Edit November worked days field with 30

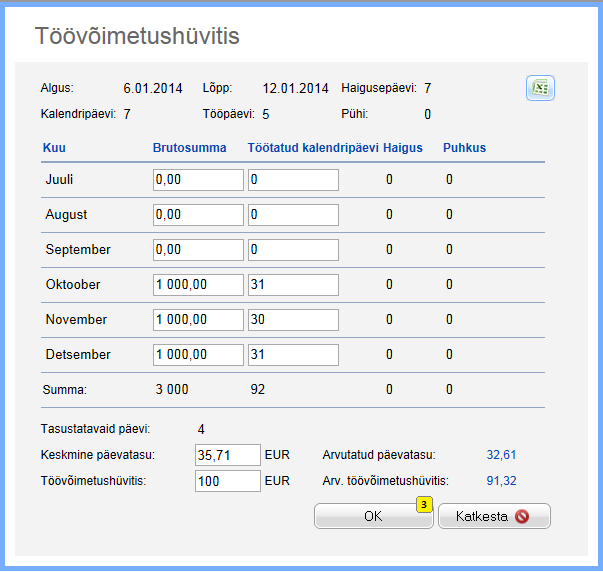coord(293,320)
